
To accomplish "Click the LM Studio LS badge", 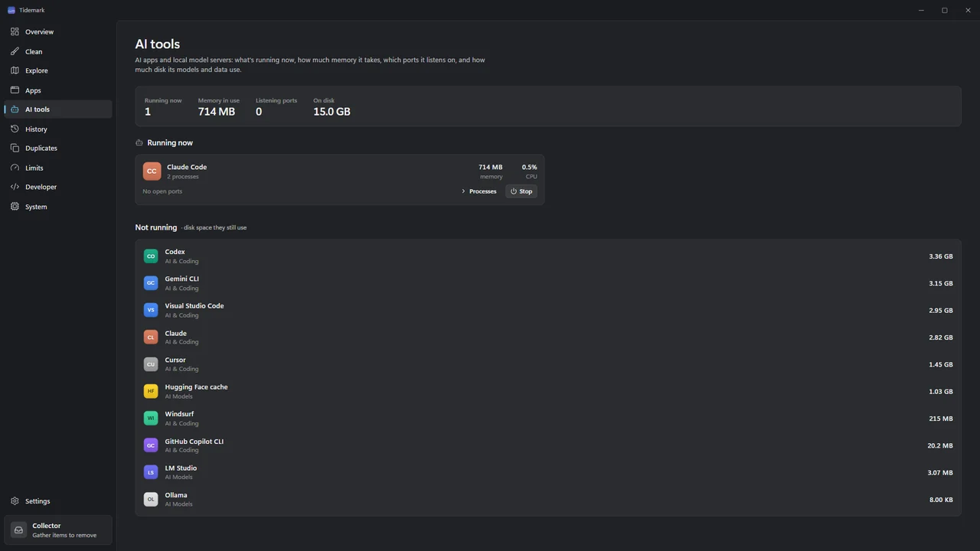I will click(x=151, y=472).
